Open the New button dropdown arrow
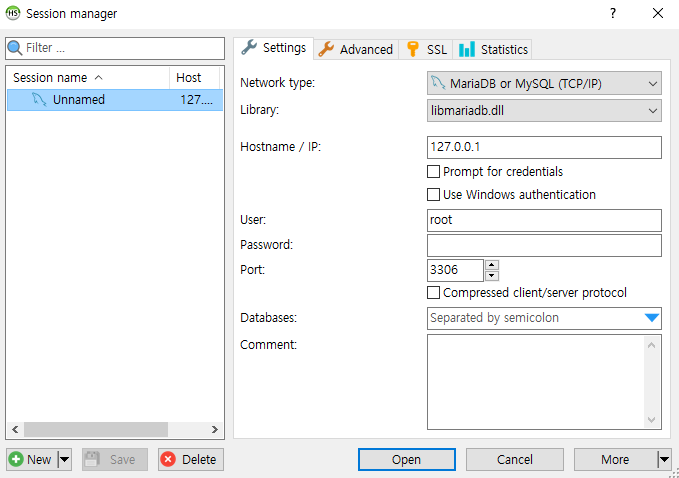 click(x=65, y=459)
